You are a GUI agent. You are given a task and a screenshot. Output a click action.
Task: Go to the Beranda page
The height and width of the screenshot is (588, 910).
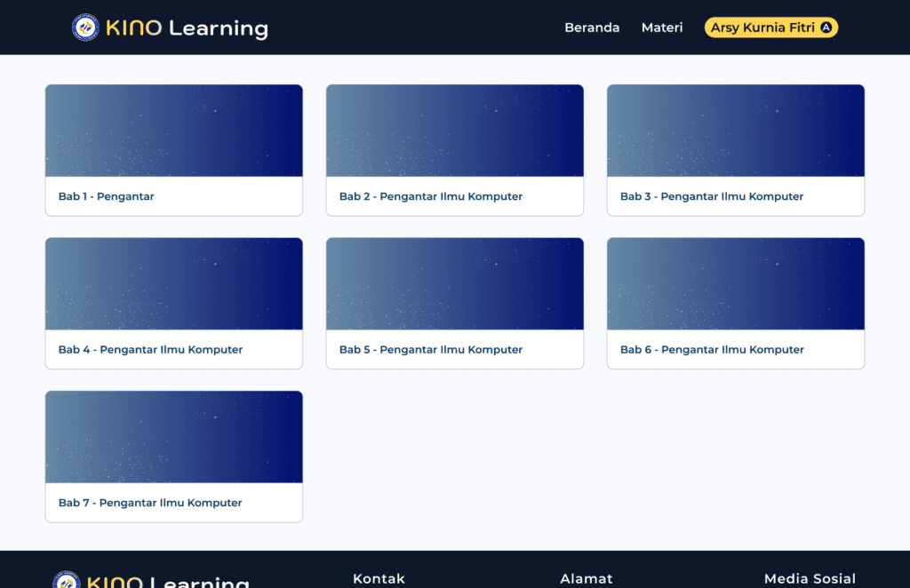pyautogui.click(x=592, y=28)
